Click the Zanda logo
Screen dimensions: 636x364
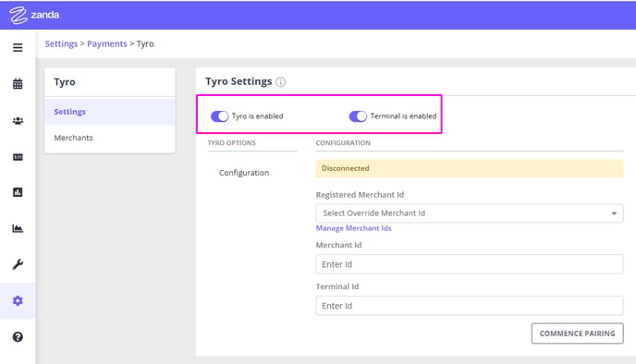[x=34, y=15]
